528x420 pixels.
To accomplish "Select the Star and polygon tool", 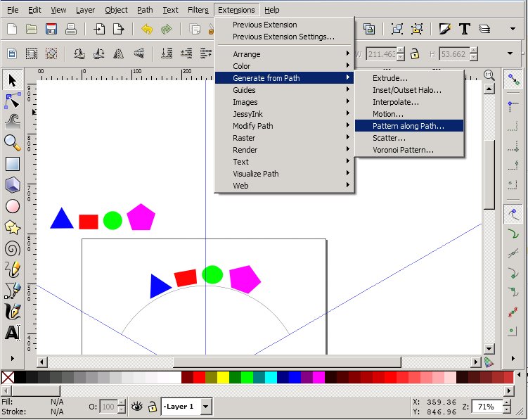I will click(12, 227).
